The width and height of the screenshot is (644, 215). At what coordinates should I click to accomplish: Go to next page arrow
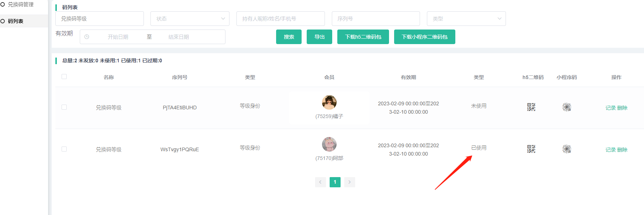(350, 182)
